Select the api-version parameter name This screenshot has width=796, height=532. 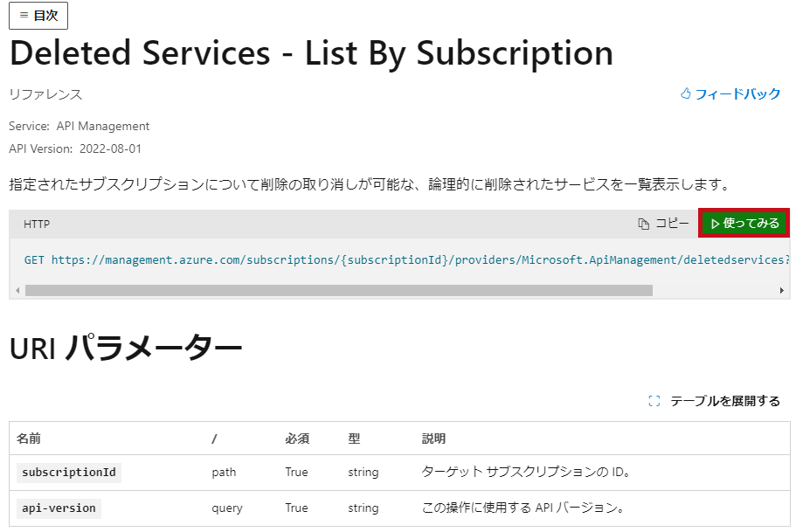[x=59, y=508]
